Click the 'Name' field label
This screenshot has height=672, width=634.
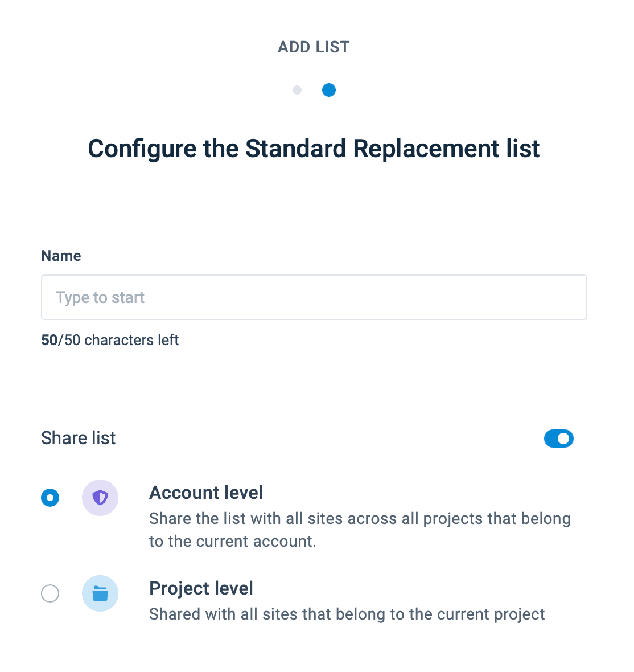click(61, 256)
